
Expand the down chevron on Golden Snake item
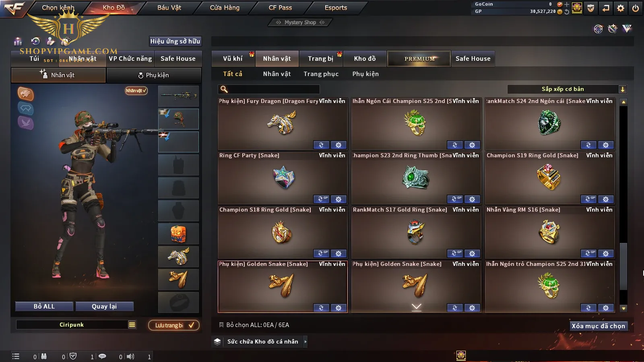point(417,307)
